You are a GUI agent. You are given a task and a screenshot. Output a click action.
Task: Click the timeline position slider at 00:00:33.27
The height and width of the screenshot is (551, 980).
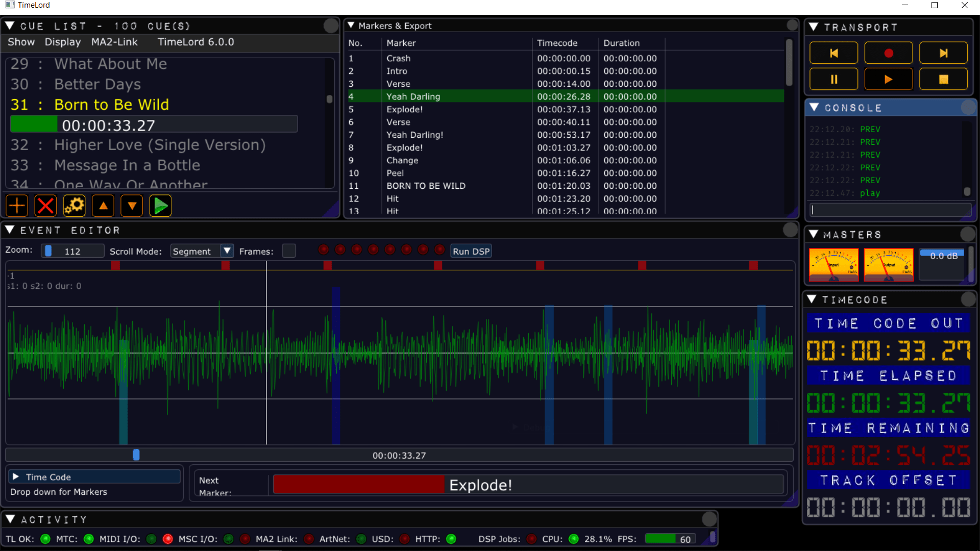pos(399,455)
